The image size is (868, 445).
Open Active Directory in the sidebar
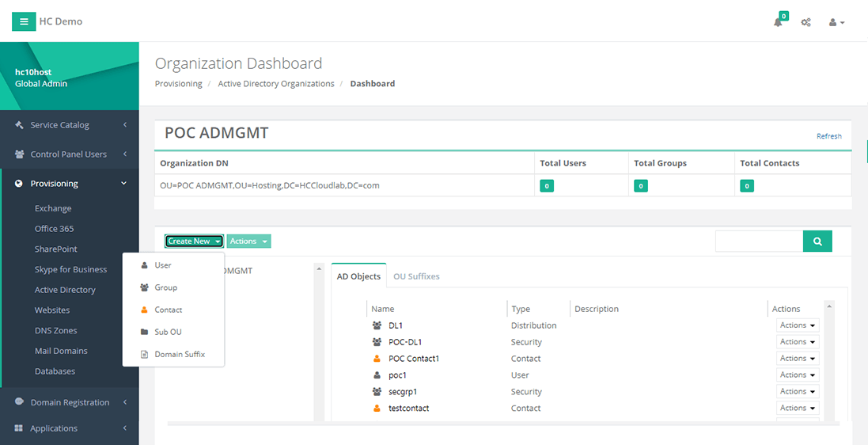tap(65, 290)
